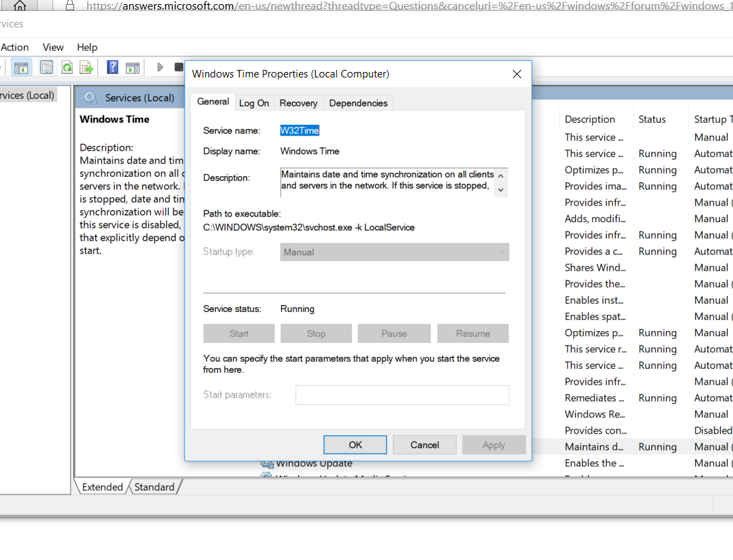
Task: Click the Start Service play toolbar icon
Action: pos(160,67)
